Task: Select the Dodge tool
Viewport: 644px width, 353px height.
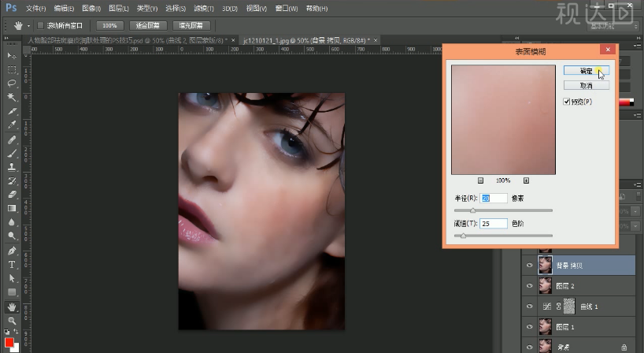Action: click(x=12, y=236)
